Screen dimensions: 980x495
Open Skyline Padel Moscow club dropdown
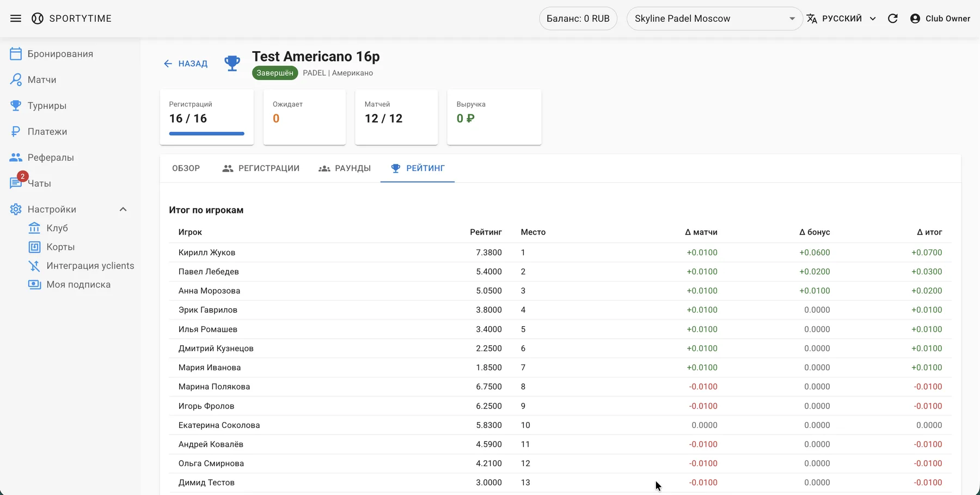coord(714,19)
